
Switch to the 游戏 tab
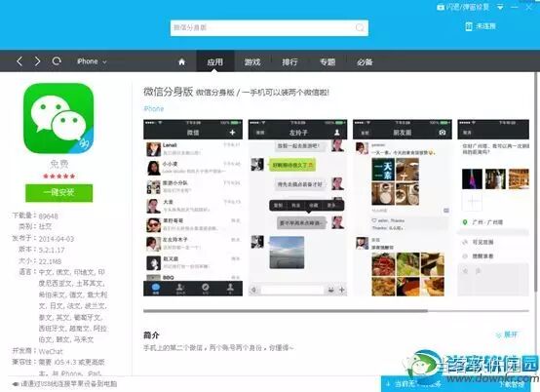(x=252, y=62)
